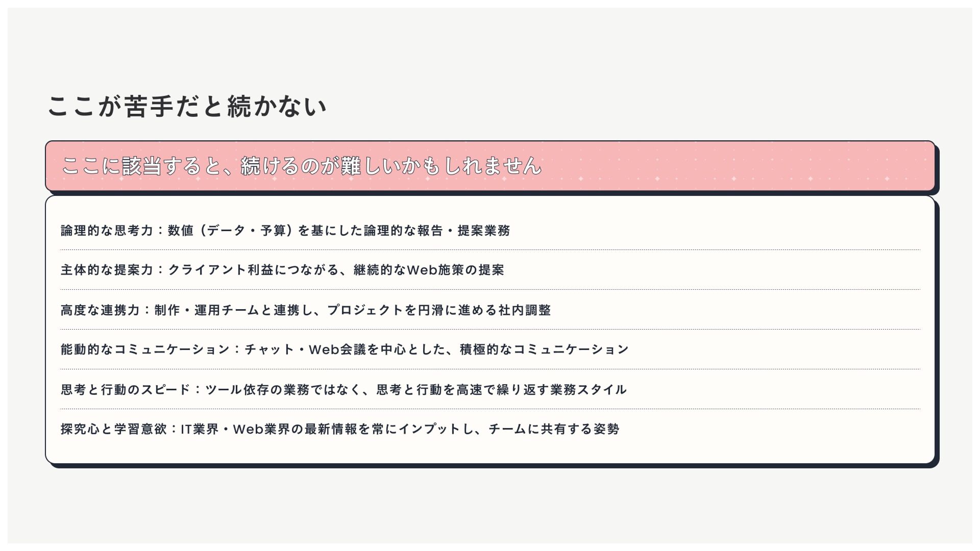This screenshot has height=551, width=980.
Task: Click the チームに共有する姿勢 phrase
Action: point(554,429)
